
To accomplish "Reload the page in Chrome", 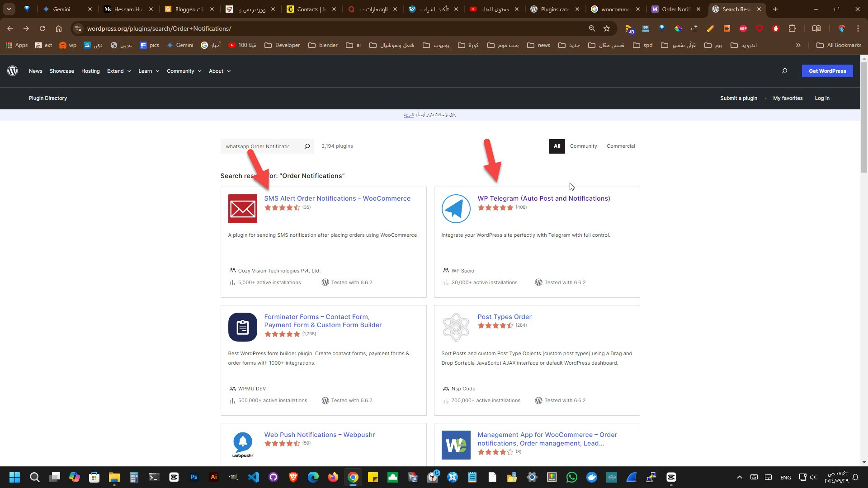I will pyautogui.click(x=42, y=28).
